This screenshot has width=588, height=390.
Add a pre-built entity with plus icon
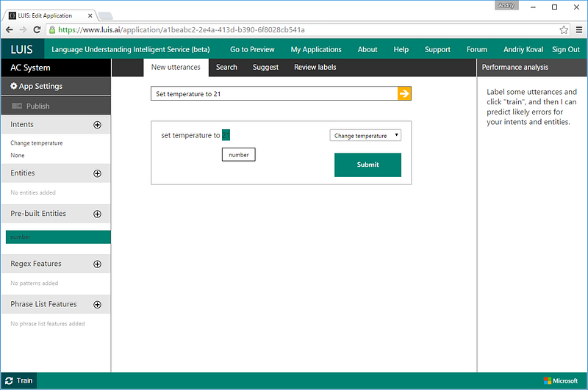(x=97, y=214)
